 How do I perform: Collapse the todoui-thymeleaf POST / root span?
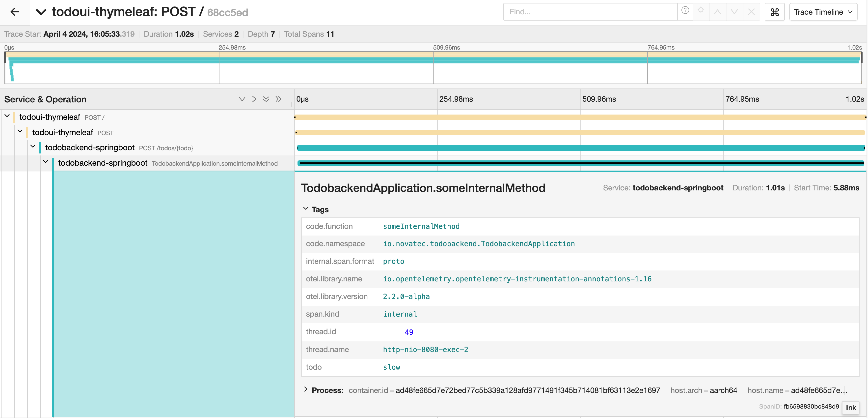click(x=7, y=116)
